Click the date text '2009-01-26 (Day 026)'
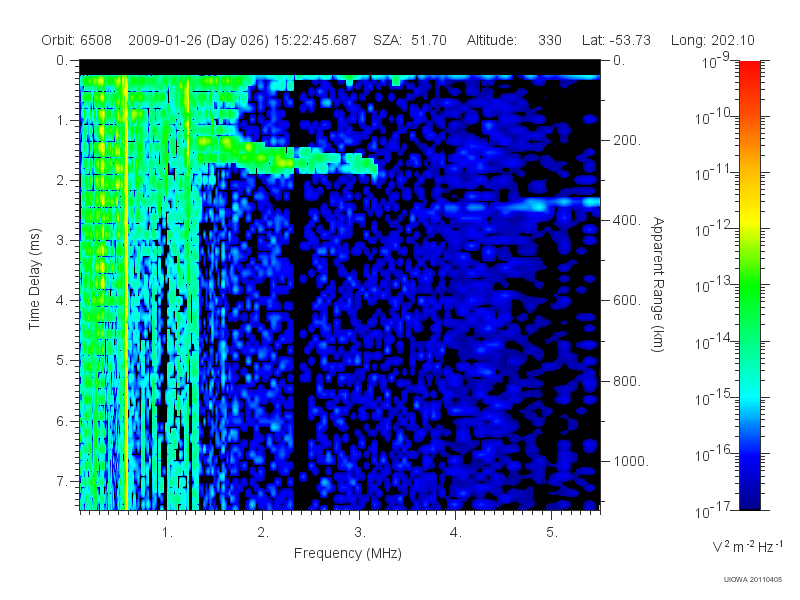The image size is (800, 600). 198,40
